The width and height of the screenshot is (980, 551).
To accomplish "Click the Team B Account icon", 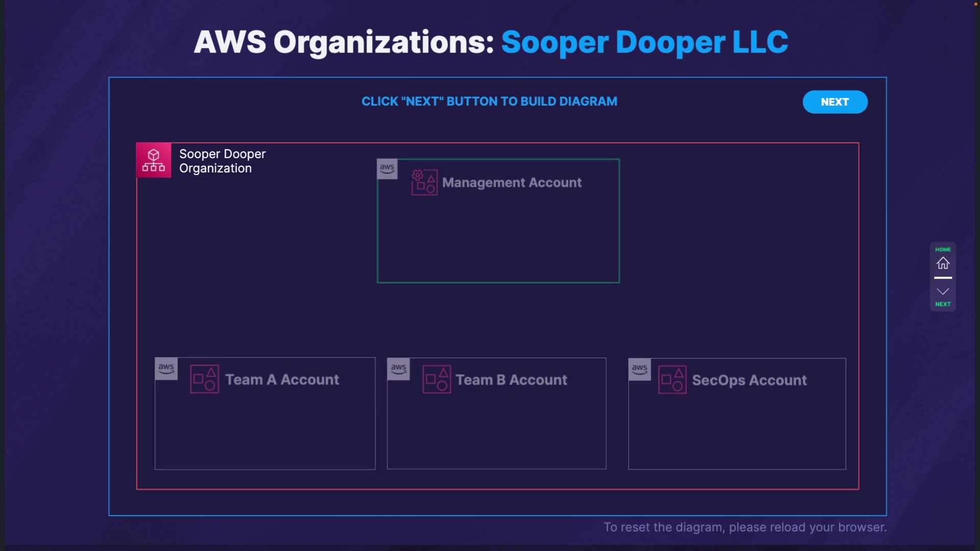I will pos(437,380).
